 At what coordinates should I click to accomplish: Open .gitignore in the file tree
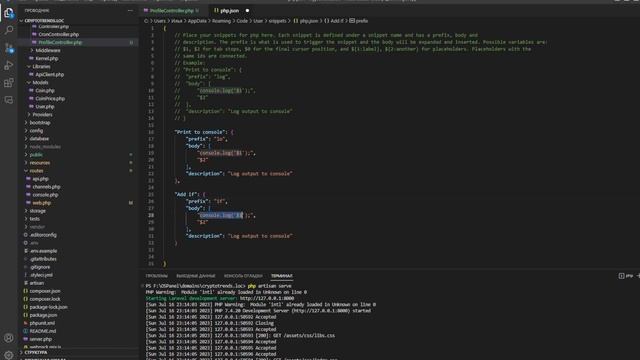coord(40,267)
